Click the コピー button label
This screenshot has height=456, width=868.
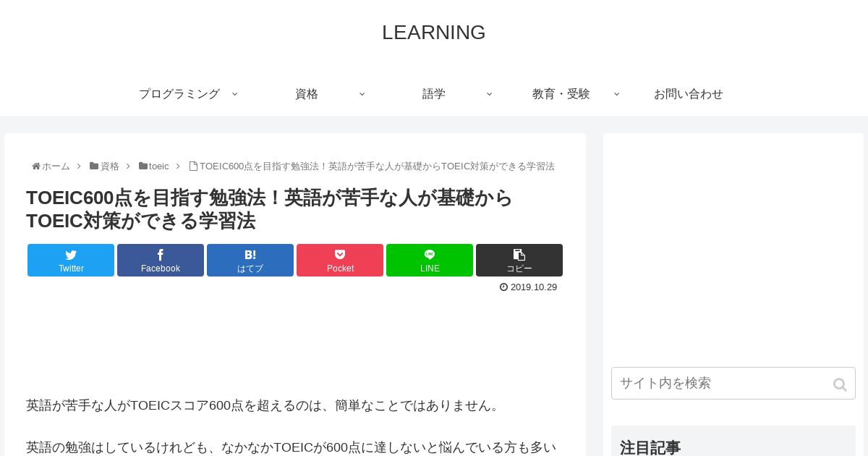[x=519, y=269]
